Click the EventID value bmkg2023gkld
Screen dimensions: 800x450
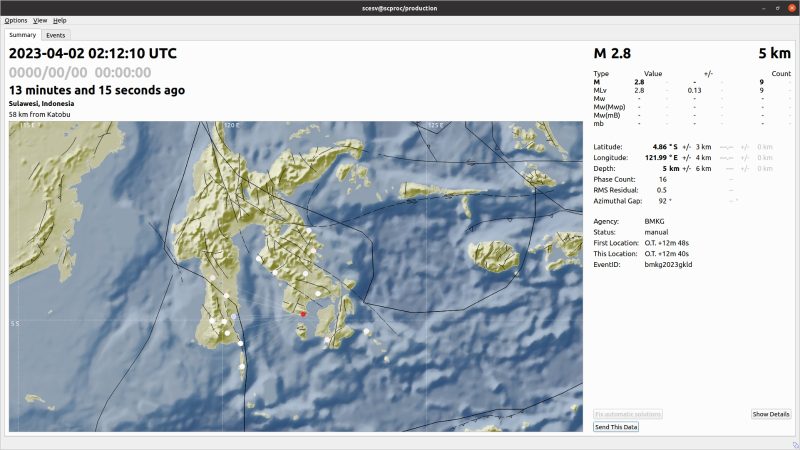(x=668, y=264)
